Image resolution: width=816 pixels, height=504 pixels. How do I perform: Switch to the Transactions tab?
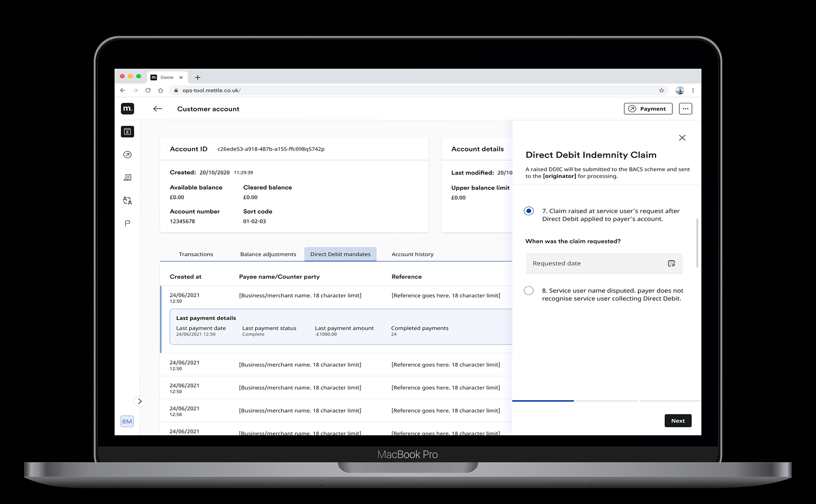[196, 254]
